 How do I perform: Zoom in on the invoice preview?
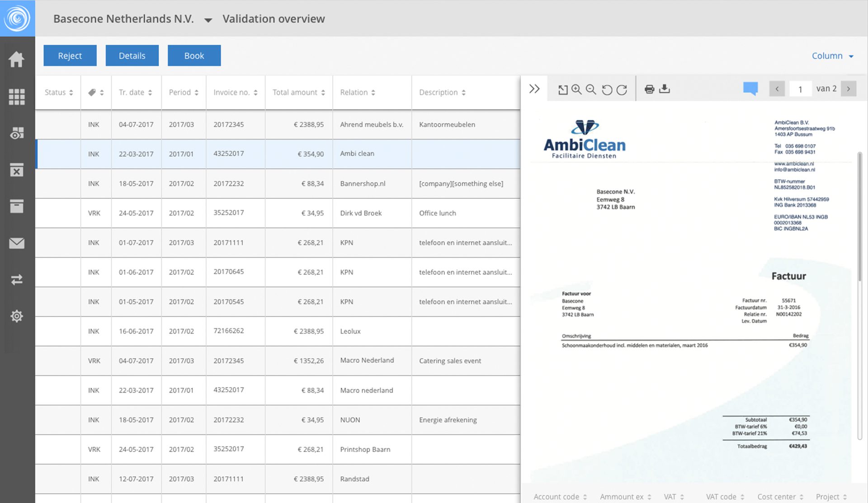(576, 89)
